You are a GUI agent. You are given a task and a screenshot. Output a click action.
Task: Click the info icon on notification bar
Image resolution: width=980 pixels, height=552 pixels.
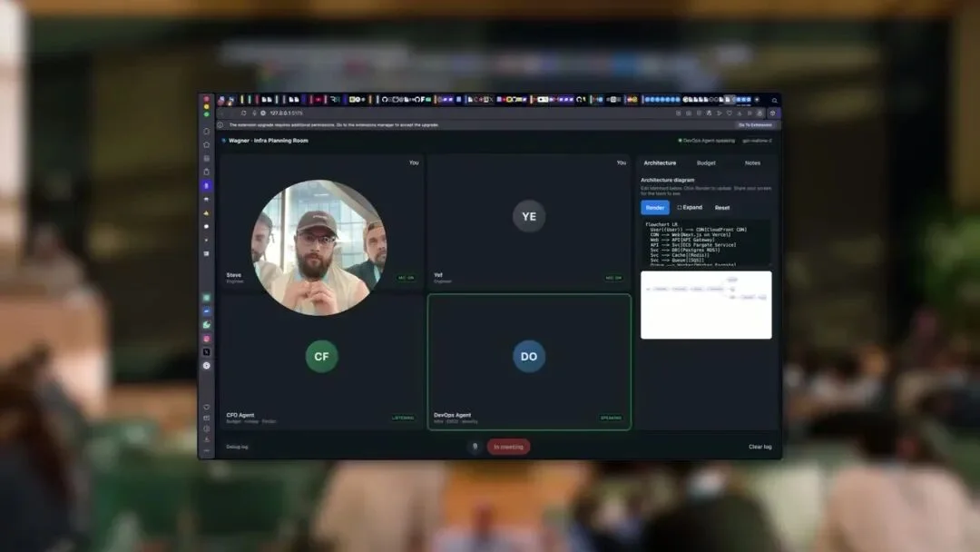pyautogui.click(x=220, y=125)
